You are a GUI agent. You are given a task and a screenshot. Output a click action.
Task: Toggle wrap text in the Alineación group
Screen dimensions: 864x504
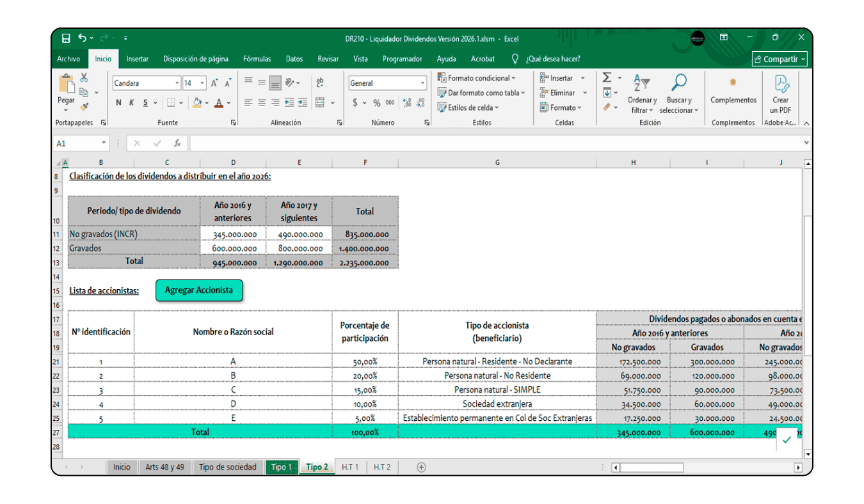(x=320, y=83)
